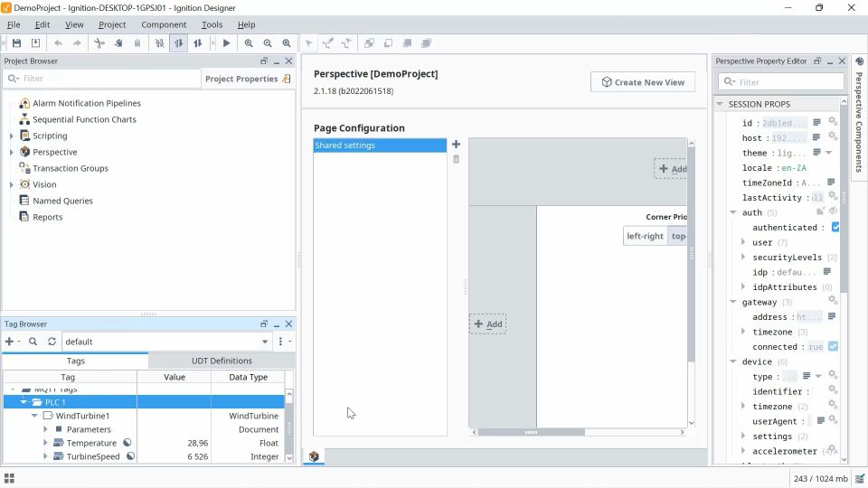
Task: Click the Property Editor filter field
Action: [781, 82]
